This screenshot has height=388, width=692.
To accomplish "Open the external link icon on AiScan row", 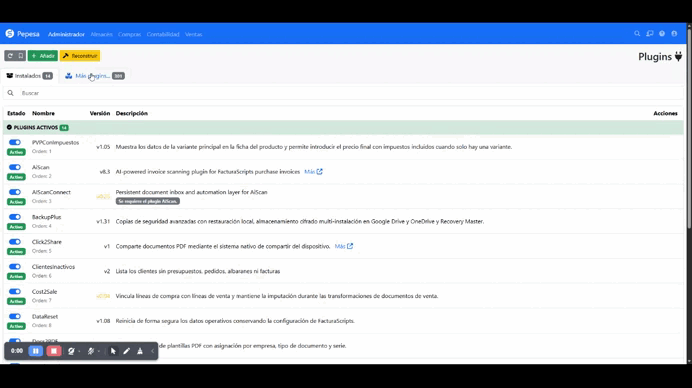I will click(320, 172).
